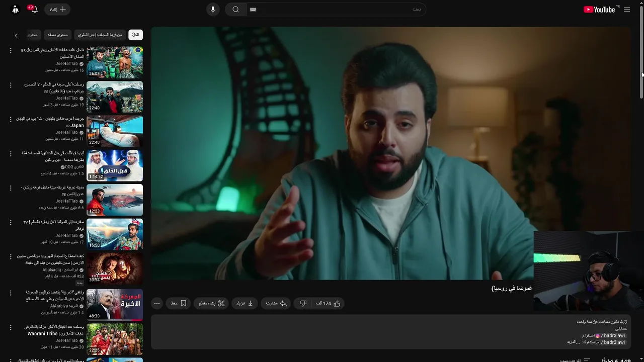
Task: Open options menu for Amazon Brazil video
Action: coord(11,51)
